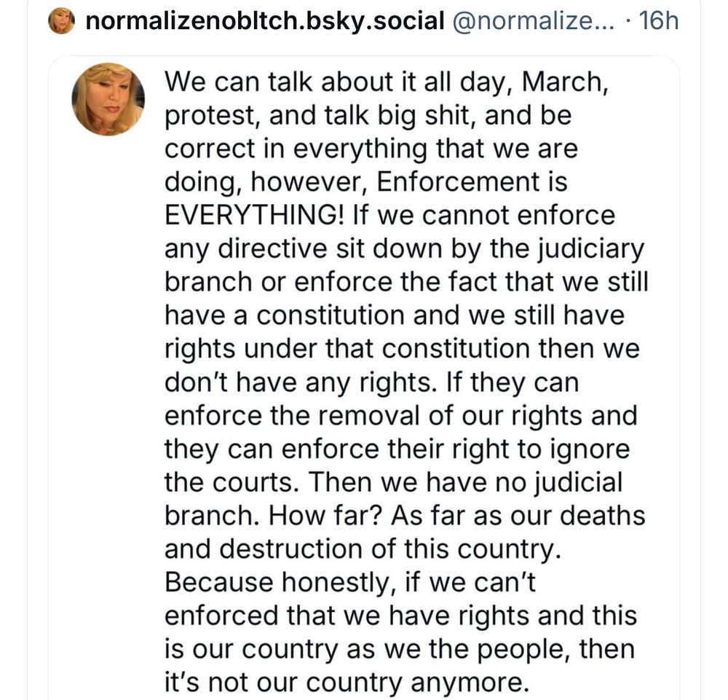The image size is (728, 700).
Task: Click the large avatar in quoted post
Action: pos(108,99)
